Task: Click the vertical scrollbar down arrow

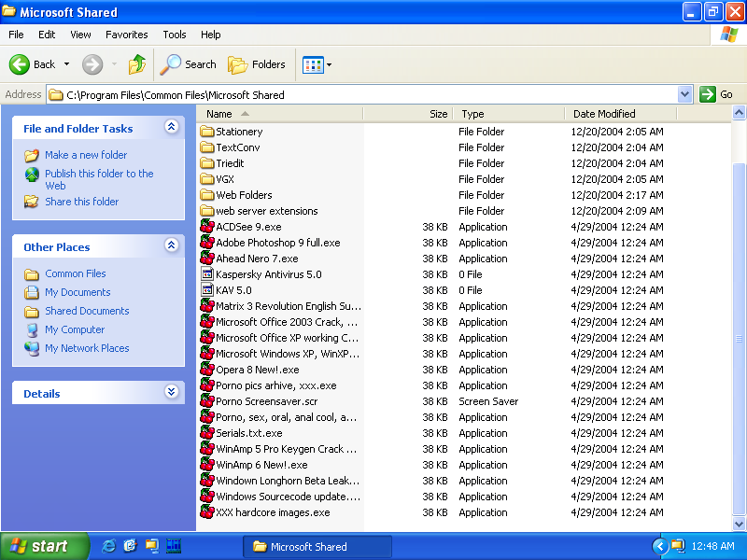Action: pos(739,524)
